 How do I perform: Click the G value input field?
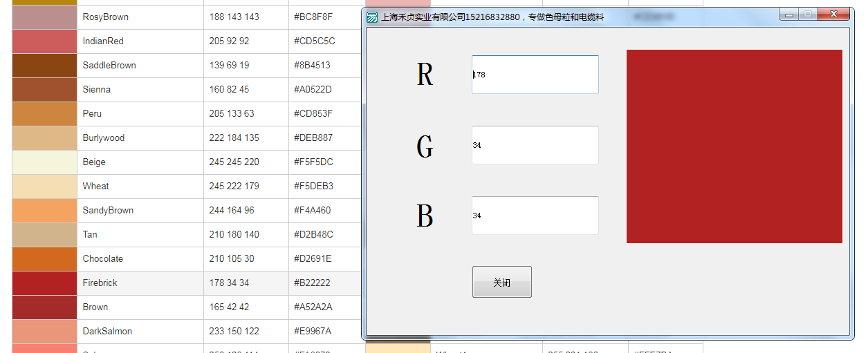[535, 145]
